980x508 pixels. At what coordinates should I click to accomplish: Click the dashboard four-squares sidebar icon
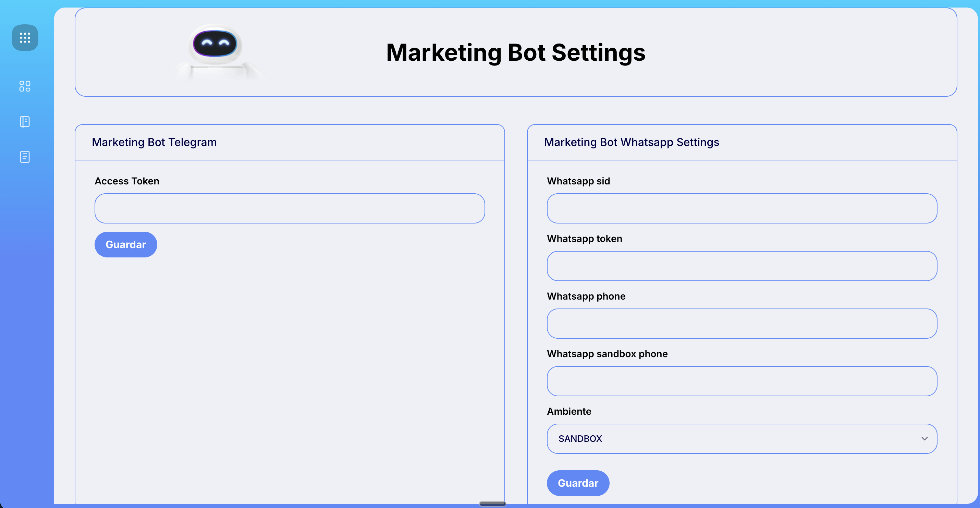[x=25, y=86]
